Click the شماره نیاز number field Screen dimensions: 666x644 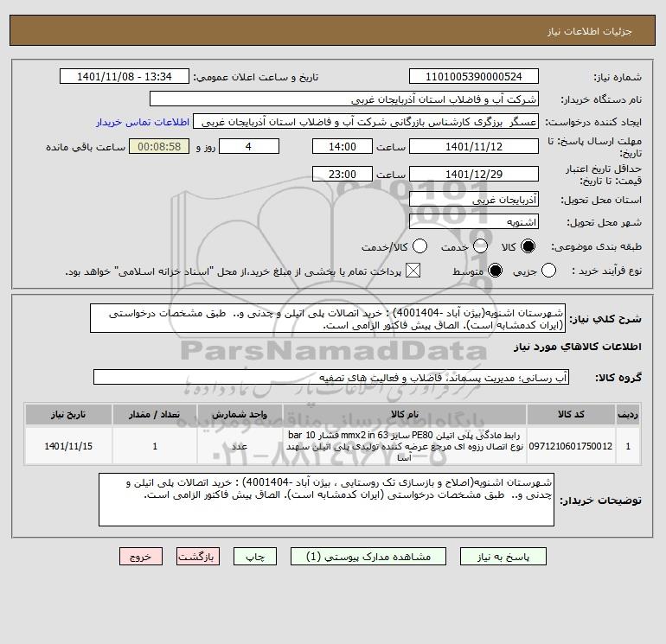tap(474, 76)
